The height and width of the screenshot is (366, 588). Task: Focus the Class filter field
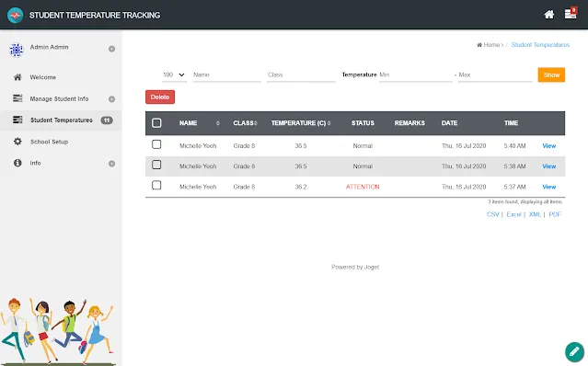point(301,74)
